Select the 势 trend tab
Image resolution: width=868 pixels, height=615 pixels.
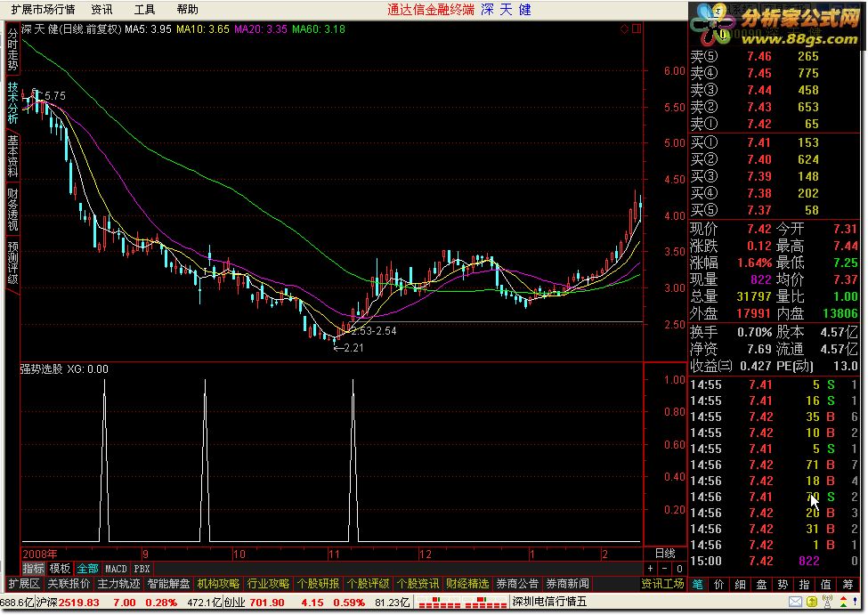pyautogui.click(x=783, y=584)
